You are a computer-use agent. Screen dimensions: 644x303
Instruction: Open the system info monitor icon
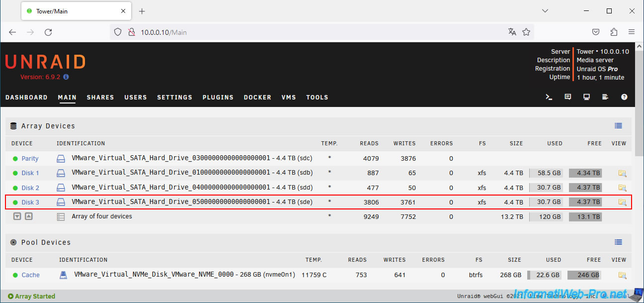[x=587, y=98]
